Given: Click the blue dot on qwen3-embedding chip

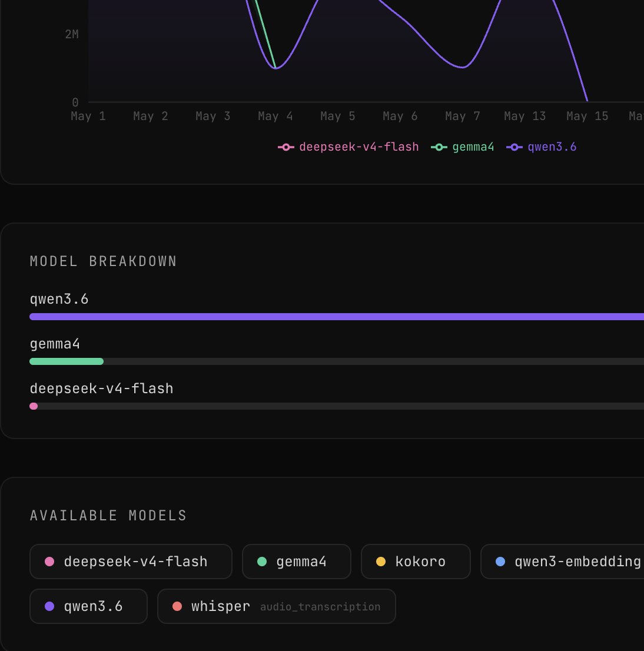Looking at the screenshot, I should (500, 562).
